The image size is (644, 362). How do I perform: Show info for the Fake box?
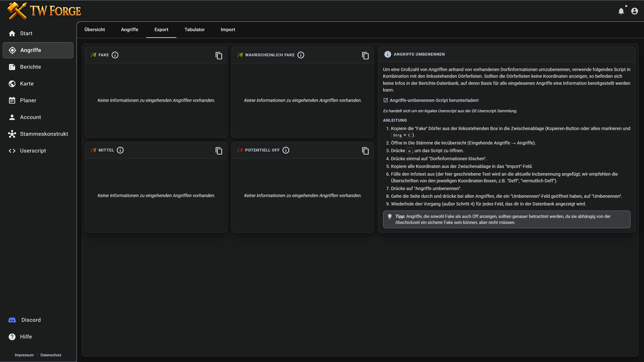(x=115, y=55)
